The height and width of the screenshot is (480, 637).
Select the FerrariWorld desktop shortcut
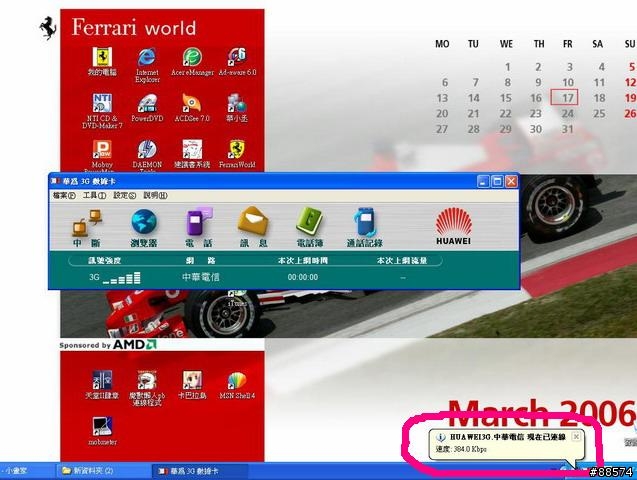pyautogui.click(x=237, y=154)
